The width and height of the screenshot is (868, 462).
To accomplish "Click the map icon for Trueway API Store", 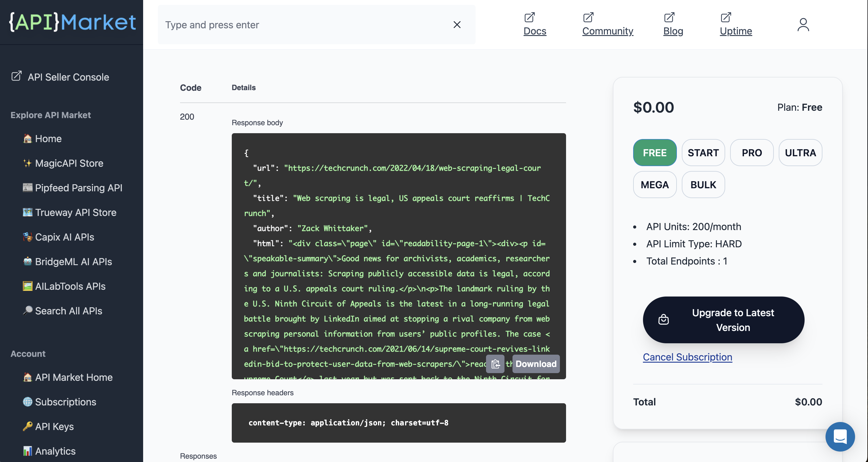I will 28,212.
